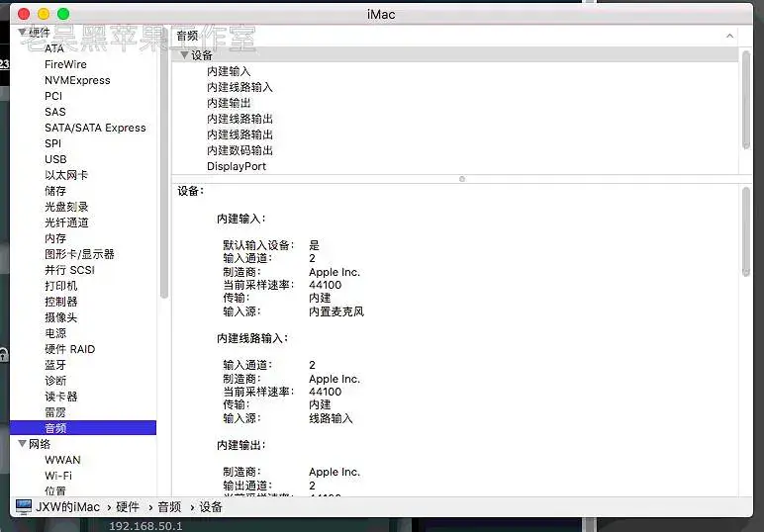Select the DisplayPort device row
The image size is (764, 532).
click(237, 166)
